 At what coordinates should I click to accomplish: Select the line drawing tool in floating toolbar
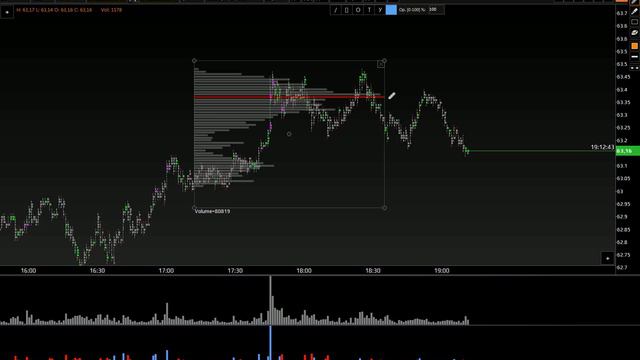pyautogui.click(x=335, y=10)
